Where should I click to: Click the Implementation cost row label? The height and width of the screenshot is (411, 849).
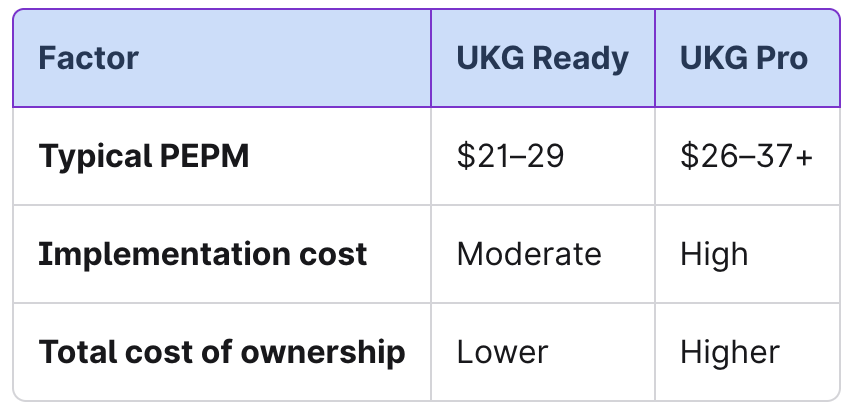tap(203, 254)
